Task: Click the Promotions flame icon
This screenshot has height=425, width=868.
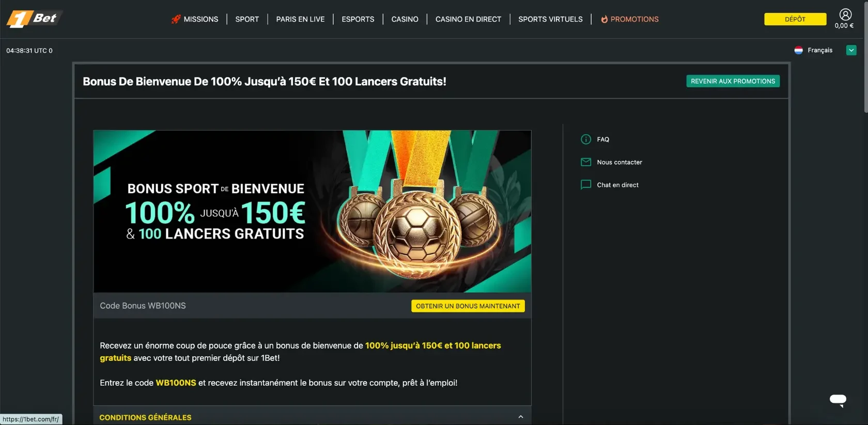Action: [x=604, y=19]
